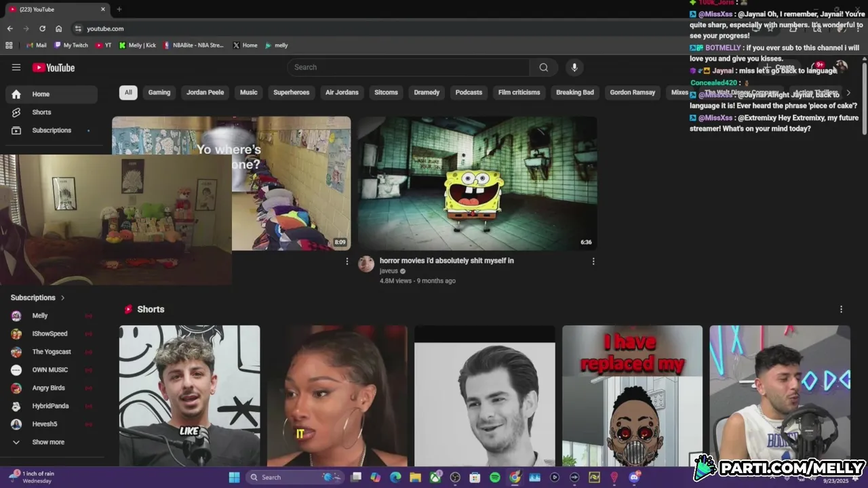Open Shorts section three-dot menu
Viewport: 868px width, 488px height.
point(841,309)
